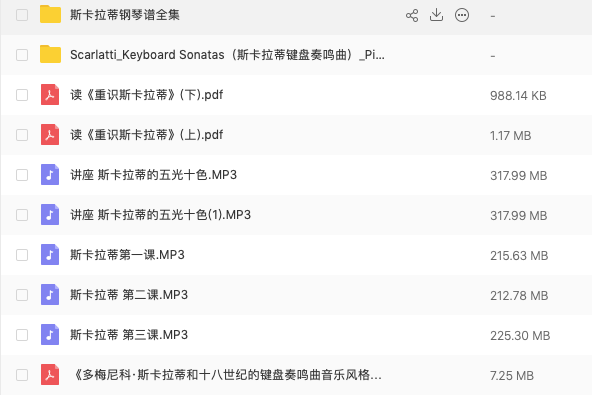
Task: Open more options for 斯卡拉蒂钢琴谱全集
Action: point(462,15)
